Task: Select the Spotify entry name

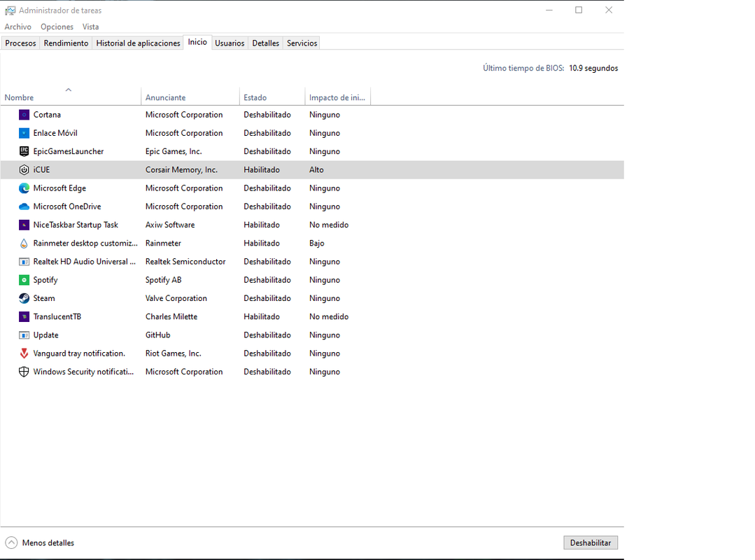Action: click(45, 280)
